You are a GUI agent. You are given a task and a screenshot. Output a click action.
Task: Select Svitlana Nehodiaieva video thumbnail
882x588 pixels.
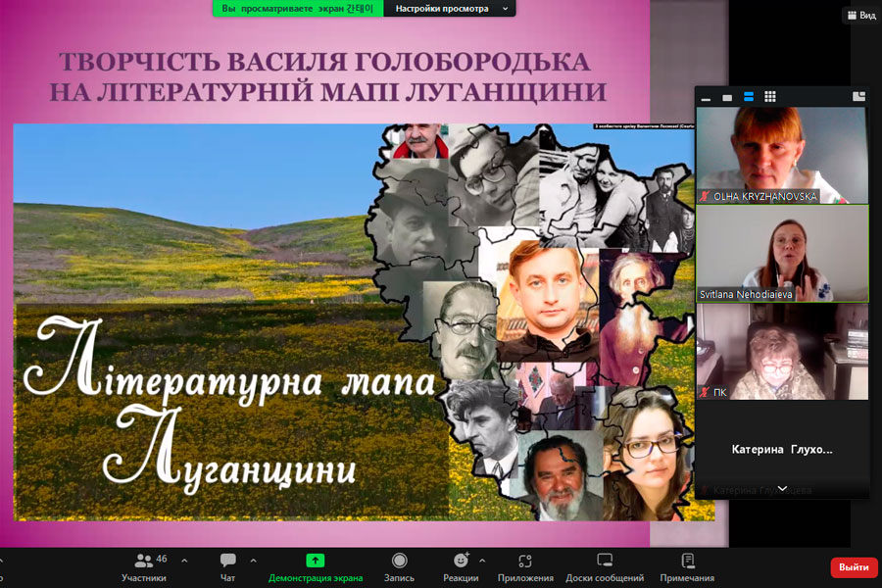click(x=782, y=253)
